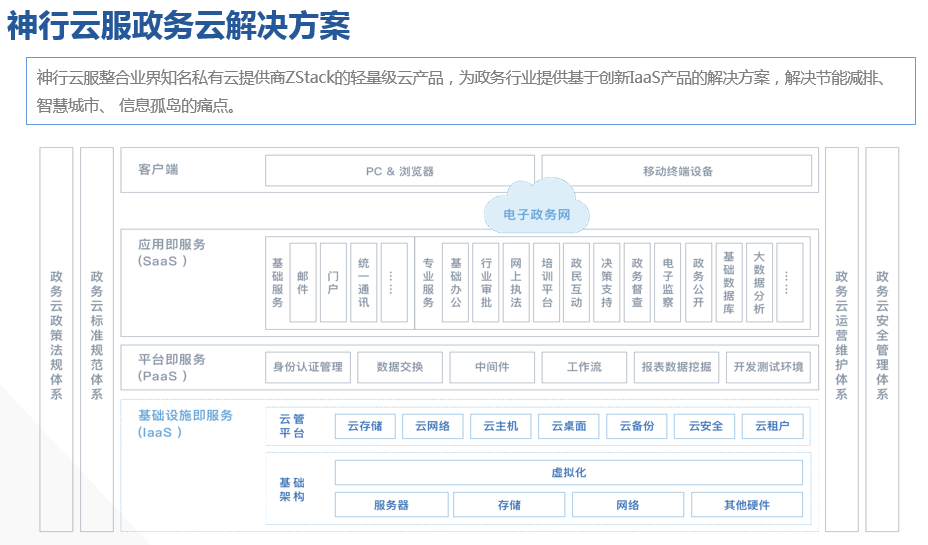This screenshot has height=545, width=928.
Task: Click the 中间件 block
Action: (492, 367)
